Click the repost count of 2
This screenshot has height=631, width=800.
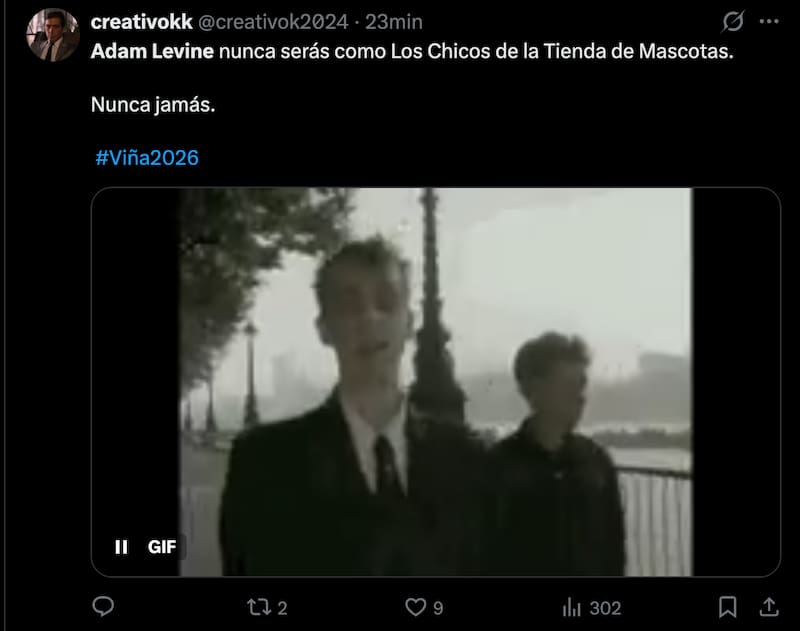coord(282,608)
